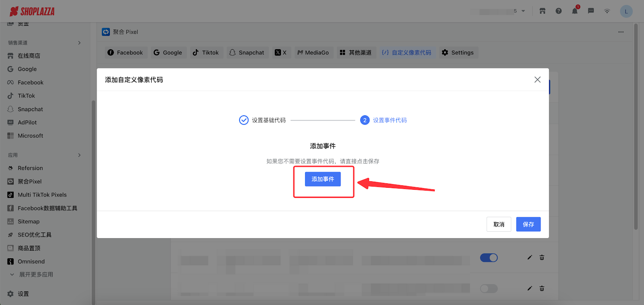
Task: Click the 添加事件 button
Action: click(x=323, y=179)
